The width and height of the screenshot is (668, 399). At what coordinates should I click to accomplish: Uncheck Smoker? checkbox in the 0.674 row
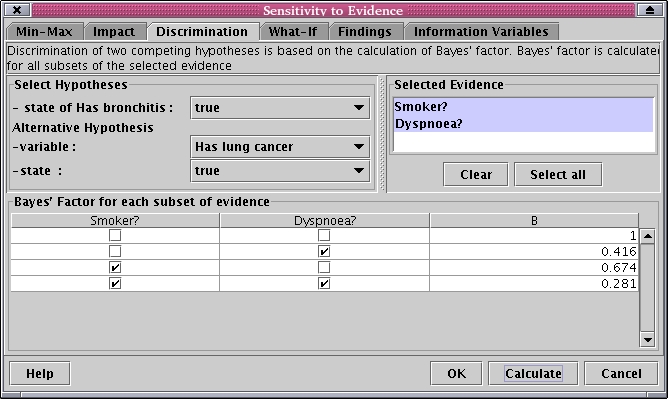click(x=115, y=267)
